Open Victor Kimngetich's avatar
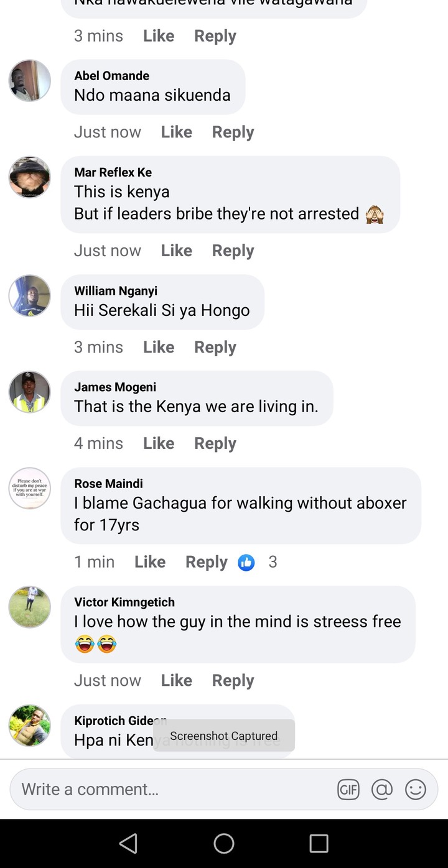The width and height of the screenshot is (448, 868). point(29,607)
